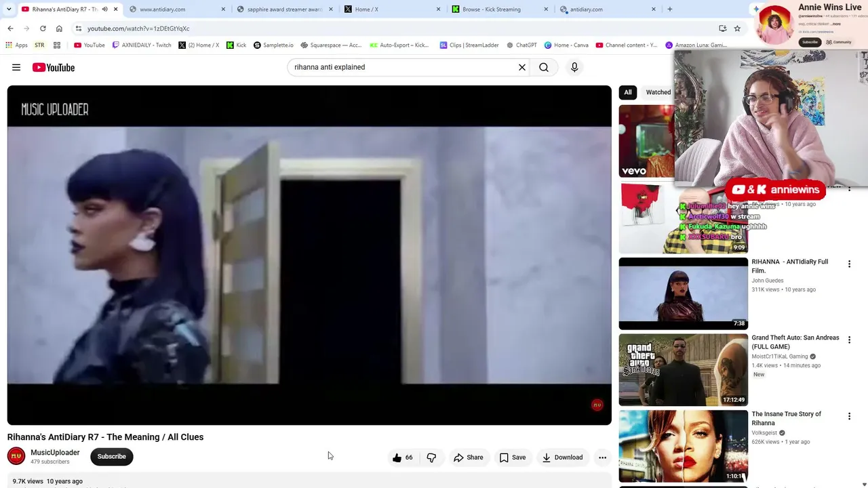Open the STR bookmark
The image size is (868, 488).
tap(39, 45)
